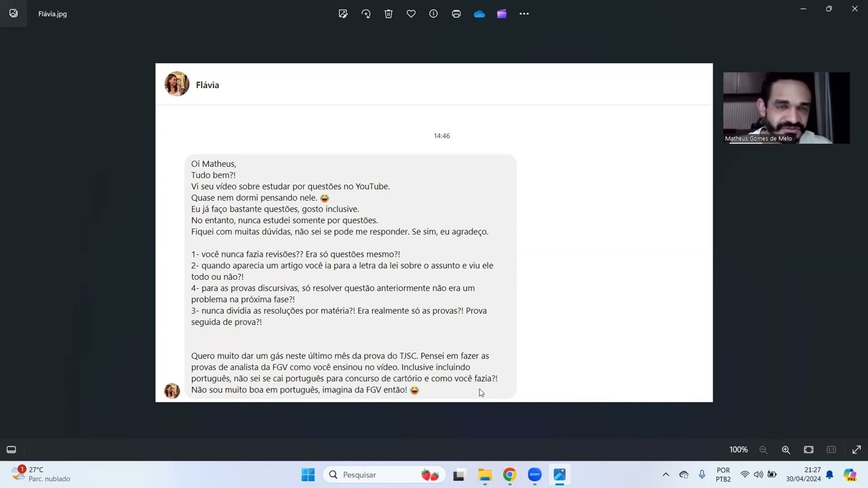Viewport: 868px width, 488px height.
Task: Open Zoom from the taskbar
Action: tap(534, 474)
